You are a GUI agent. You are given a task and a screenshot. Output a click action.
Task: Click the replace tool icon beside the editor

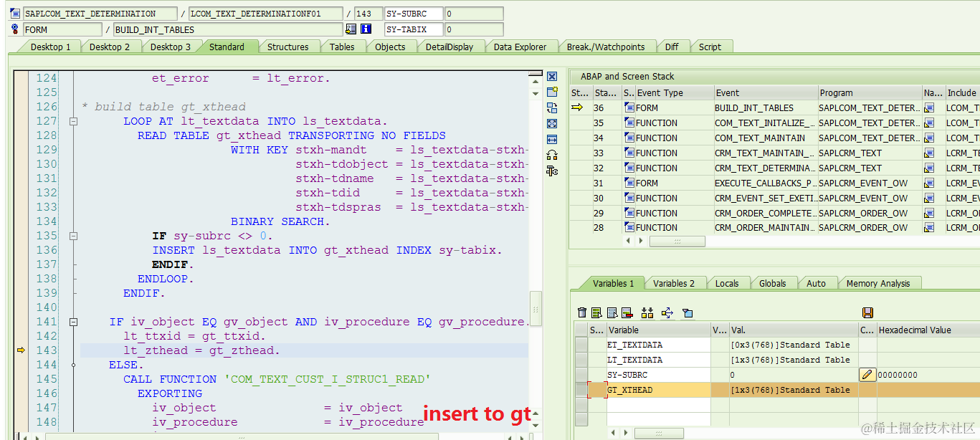point(552,107)
